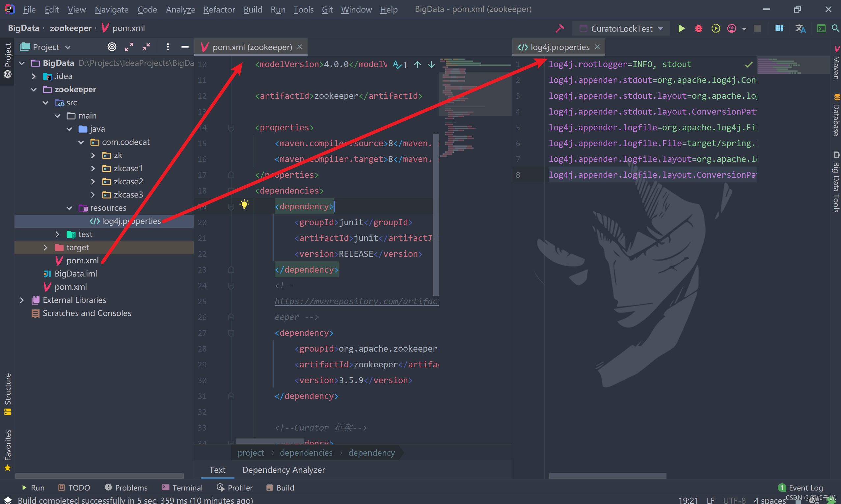Click the Select Opened File target icon
Image resolution: width=841 pixels, height=504 pixels.
[x=112, y=47]
